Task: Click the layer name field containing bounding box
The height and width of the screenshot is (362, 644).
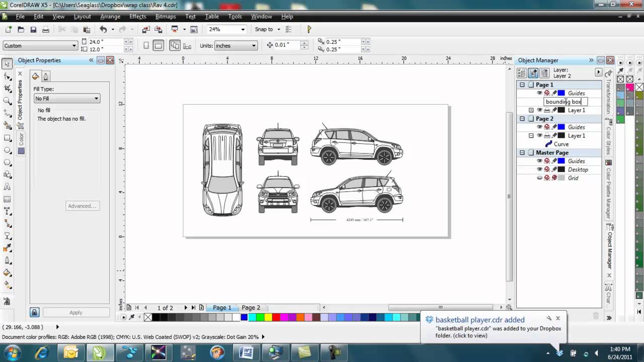Action: (565, 102)
